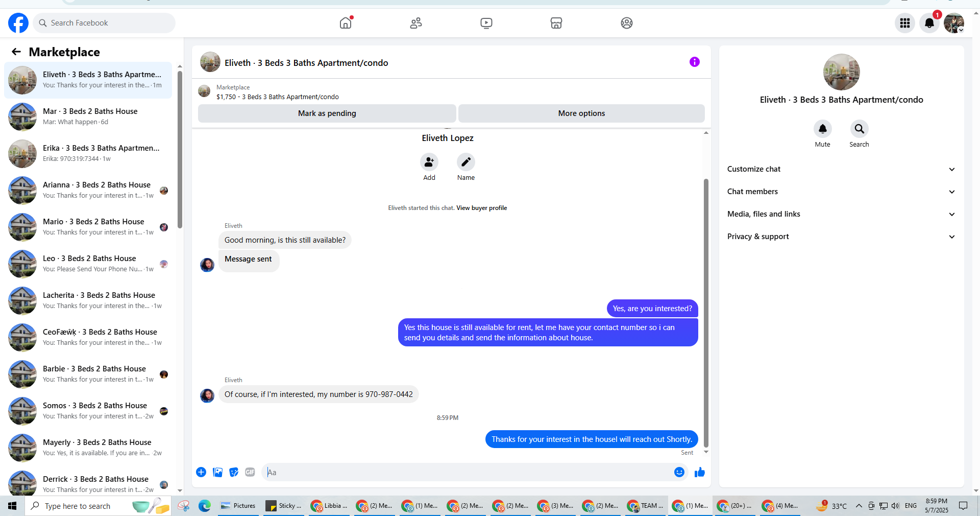This screenshot has height=516, width=980.
Task: Open Pictures taskbar item
Action: tap(238, 506)
